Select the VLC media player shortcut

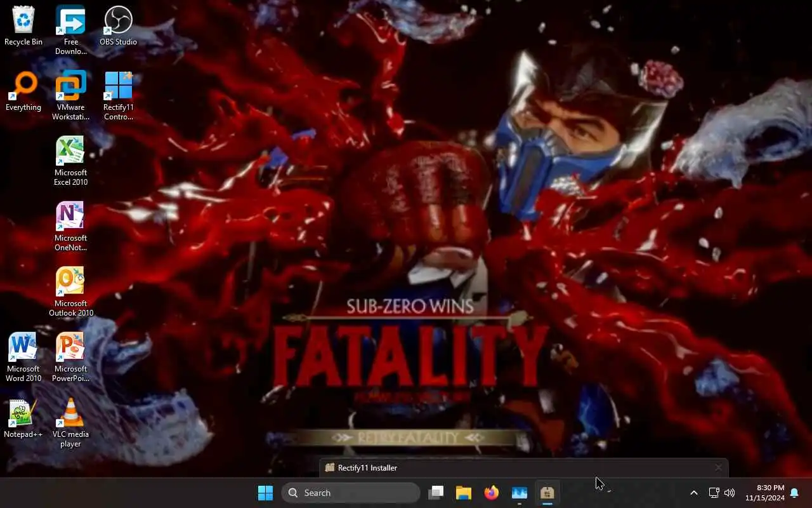(x=70, y=423)
